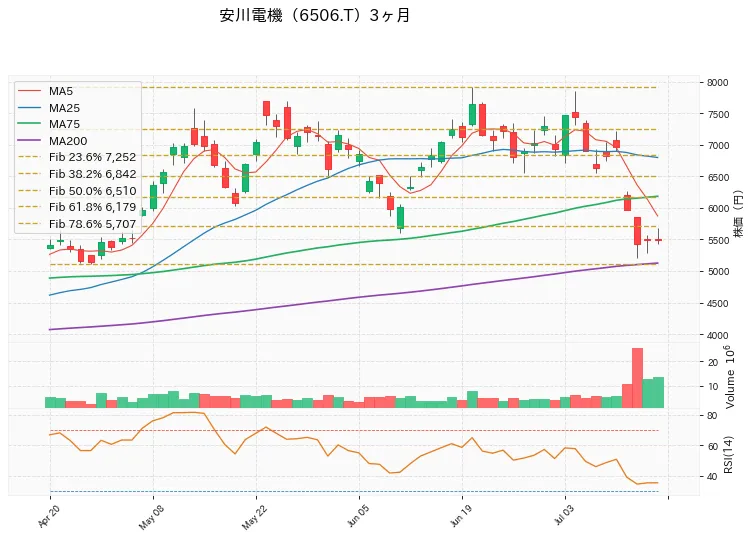Click the 5000 price axis label
Screen dimensions: 752x539
717,271
